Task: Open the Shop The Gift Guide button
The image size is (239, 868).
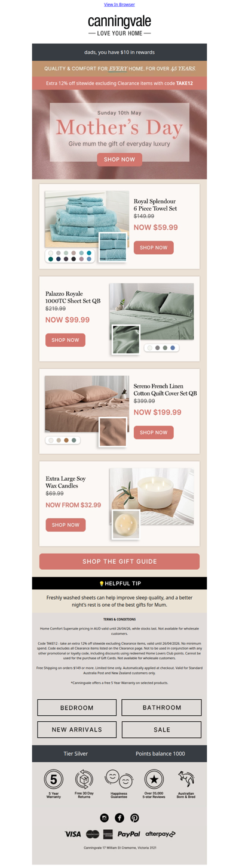Action: point(119,561)
